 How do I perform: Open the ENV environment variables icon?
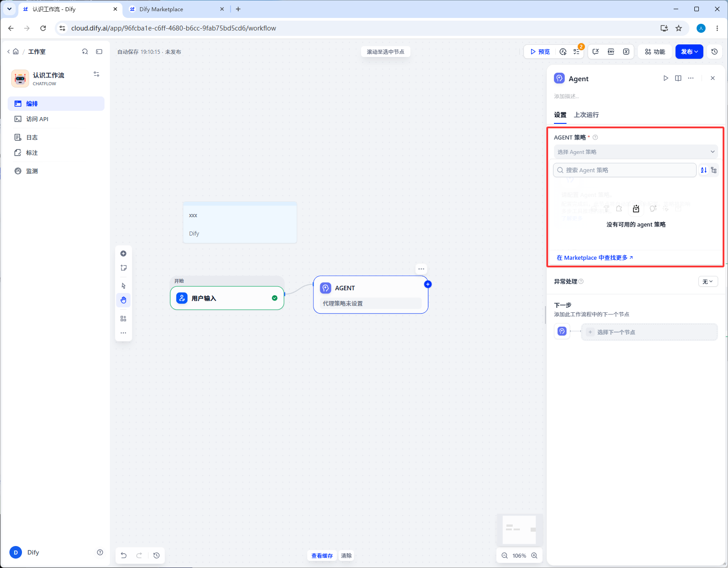611,52
